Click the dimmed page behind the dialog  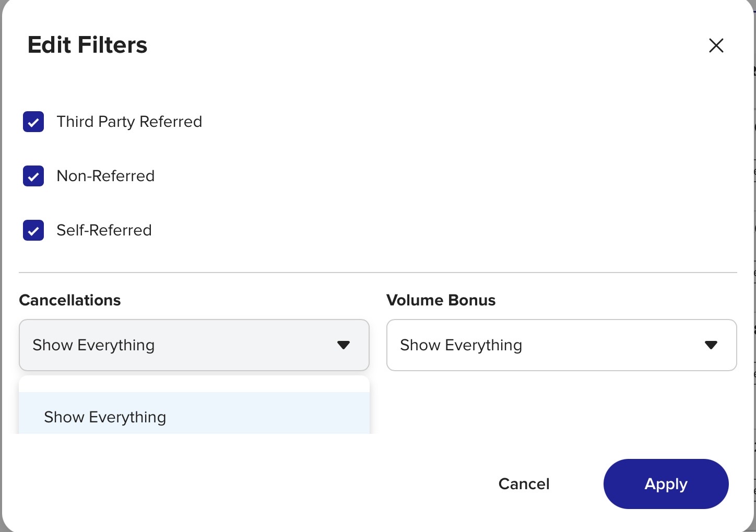click(755, 261)
